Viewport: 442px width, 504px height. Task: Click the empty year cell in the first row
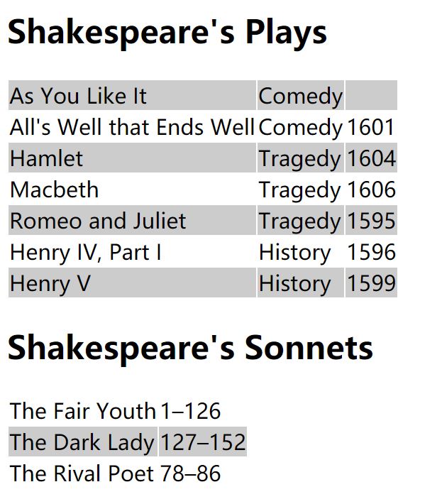[371, 95]
